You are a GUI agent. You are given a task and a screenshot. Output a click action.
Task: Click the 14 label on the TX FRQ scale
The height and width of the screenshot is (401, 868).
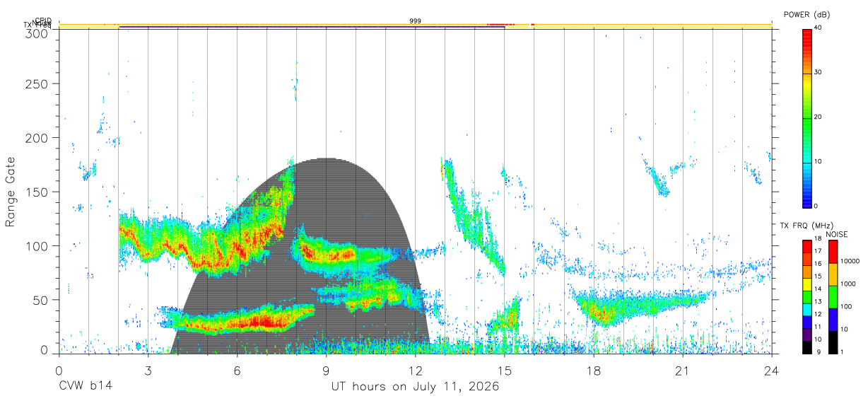pos(818,289)
